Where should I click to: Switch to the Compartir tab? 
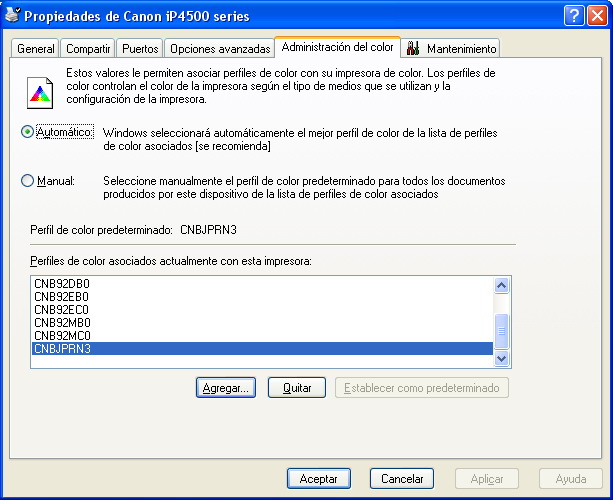pyautogui.click(x=88, y=49)
